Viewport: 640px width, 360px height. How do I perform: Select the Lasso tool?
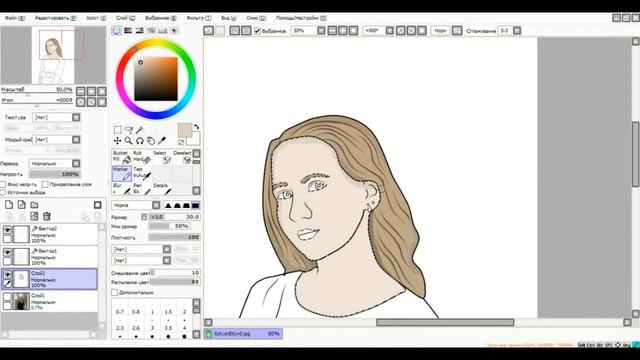pos(129,130)
